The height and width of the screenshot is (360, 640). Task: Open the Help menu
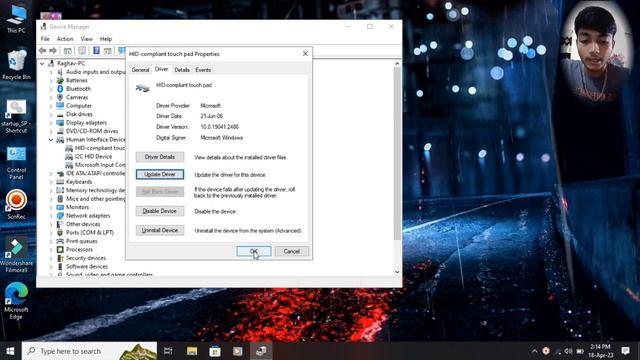pos(106,39)
